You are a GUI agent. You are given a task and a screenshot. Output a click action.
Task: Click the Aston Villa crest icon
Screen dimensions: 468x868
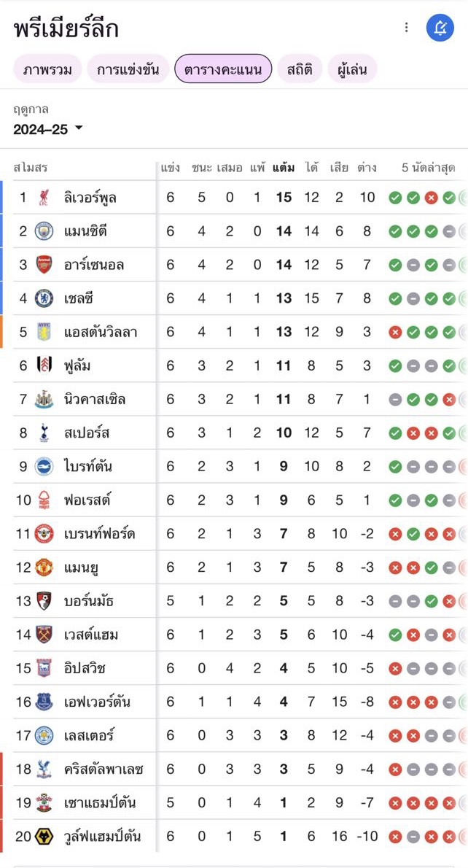(44, 332)
